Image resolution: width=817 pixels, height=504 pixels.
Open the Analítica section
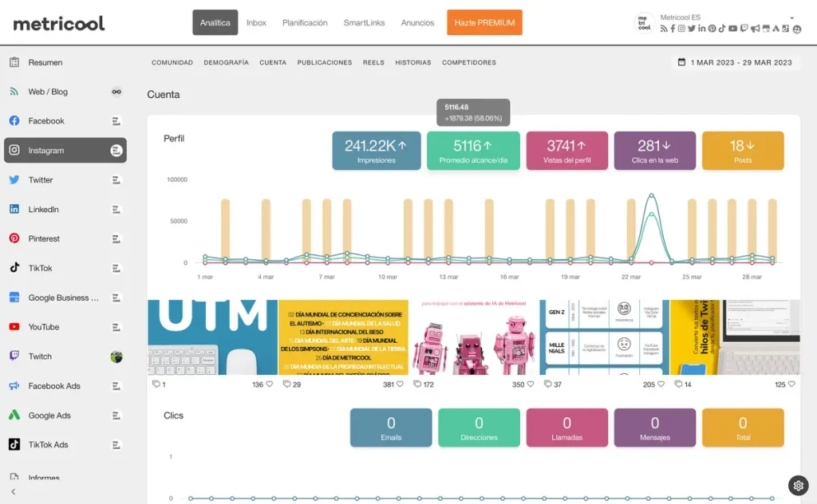tap(215, 22)
